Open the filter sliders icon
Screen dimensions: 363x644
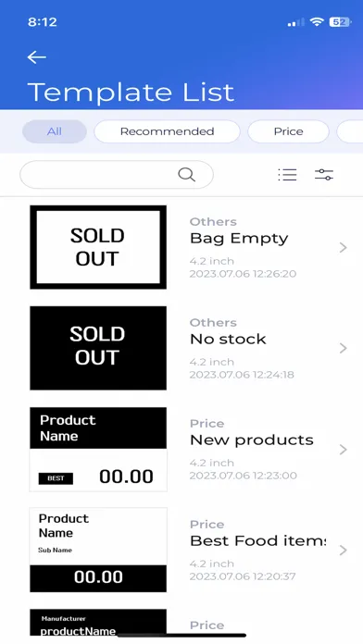(x=324, y=175)
